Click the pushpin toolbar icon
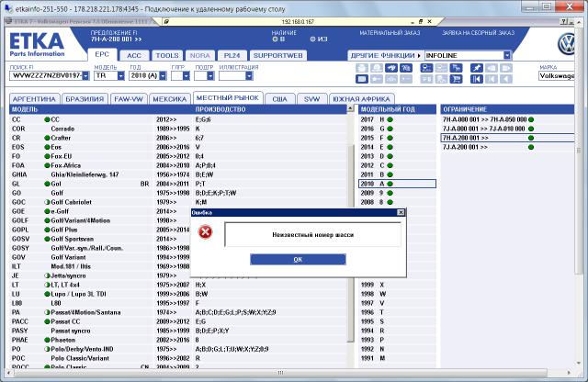Viewport: 588px width, 382px height. [x=477, y=68]
